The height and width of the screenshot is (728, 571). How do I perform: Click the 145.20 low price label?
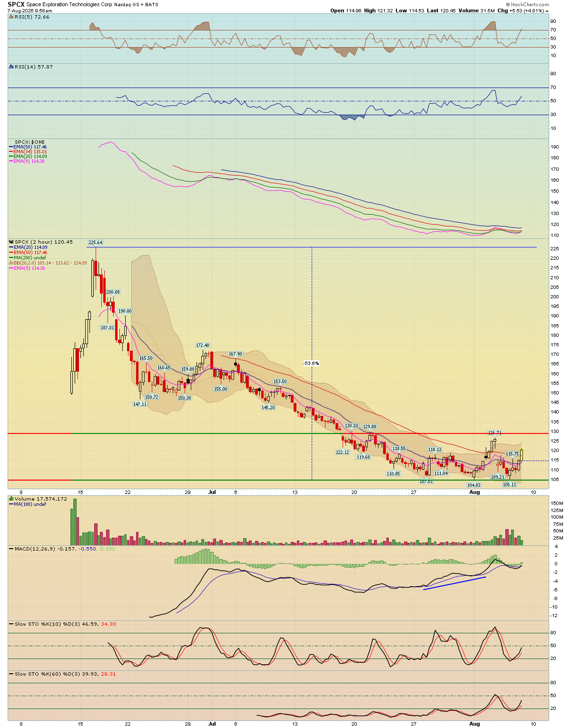[268, 408]
